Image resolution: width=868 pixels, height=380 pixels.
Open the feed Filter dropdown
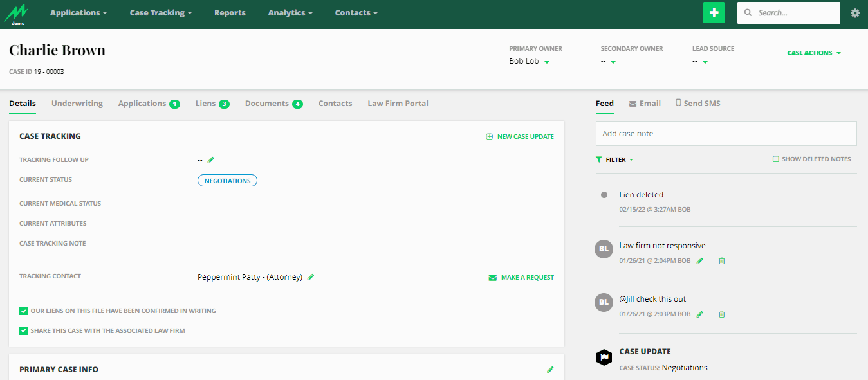615,159
